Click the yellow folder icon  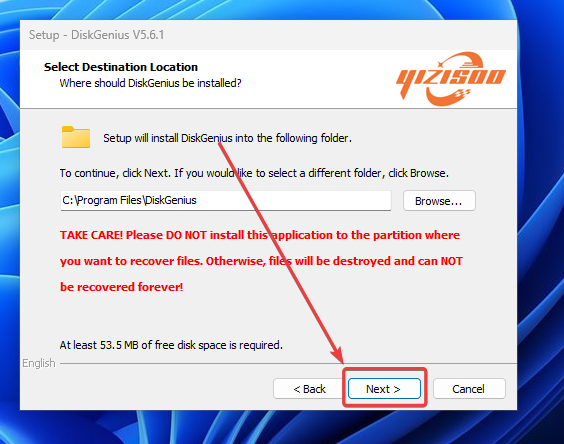(x=76, y=137)
